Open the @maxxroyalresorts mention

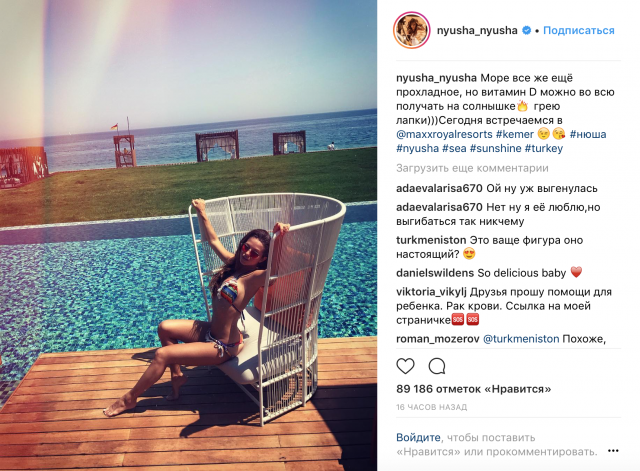(444, 134)
